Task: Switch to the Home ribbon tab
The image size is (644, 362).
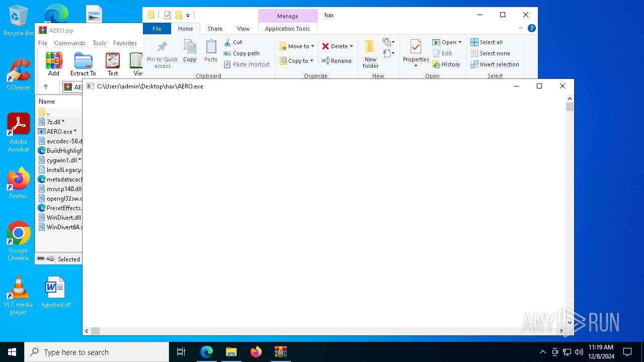Action: 185,29
